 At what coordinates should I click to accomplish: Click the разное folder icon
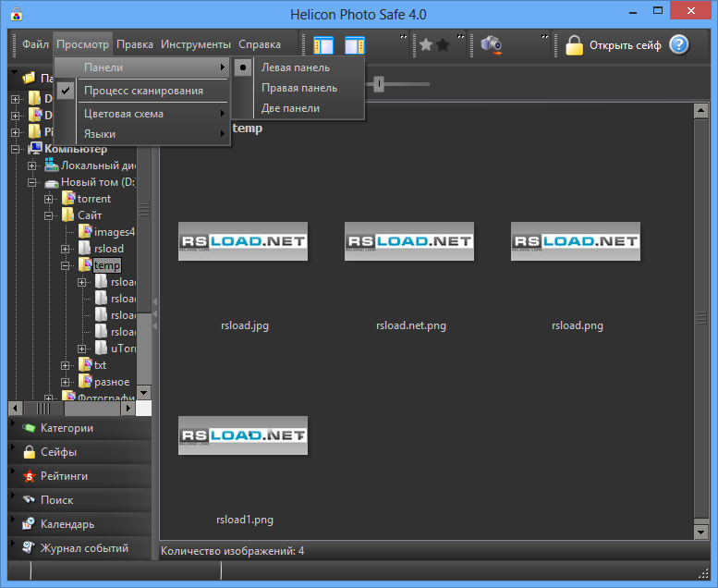click(x=85, y=381)
